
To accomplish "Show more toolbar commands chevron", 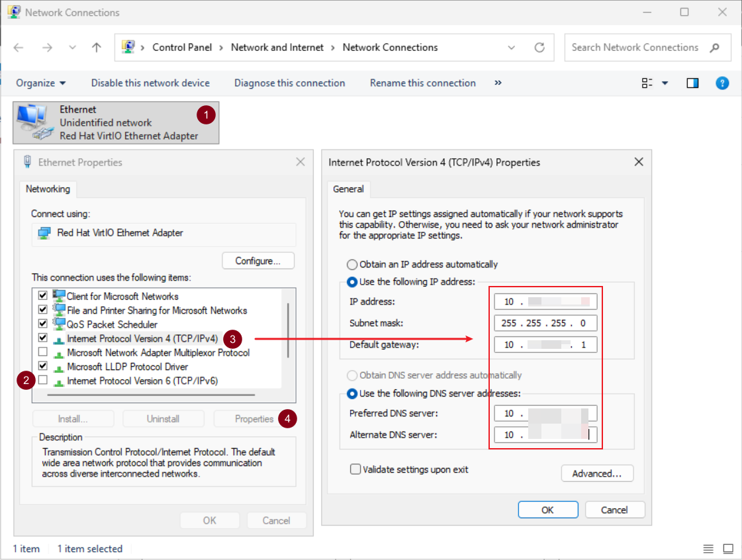I will click(498, 83).
